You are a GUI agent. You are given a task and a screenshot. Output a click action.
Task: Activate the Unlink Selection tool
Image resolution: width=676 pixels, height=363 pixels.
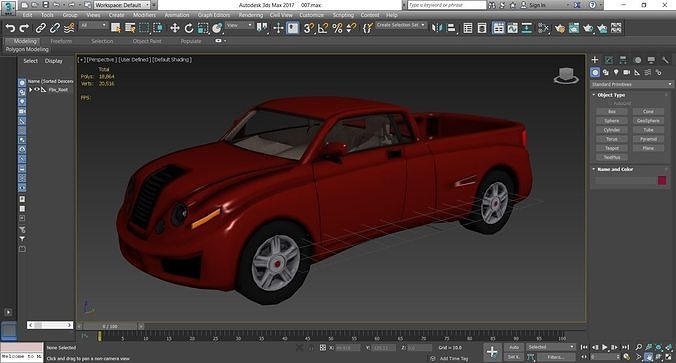tap(55, 28)
